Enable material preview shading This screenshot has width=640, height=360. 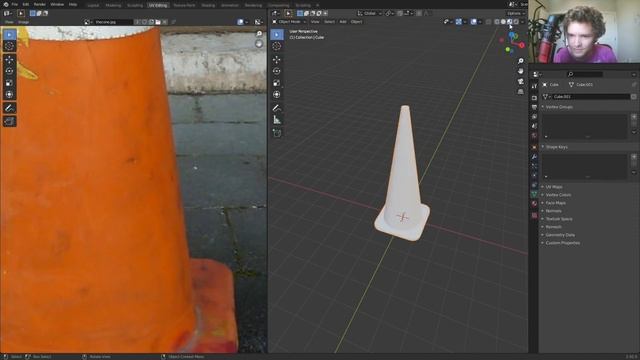tap(510, 22)
